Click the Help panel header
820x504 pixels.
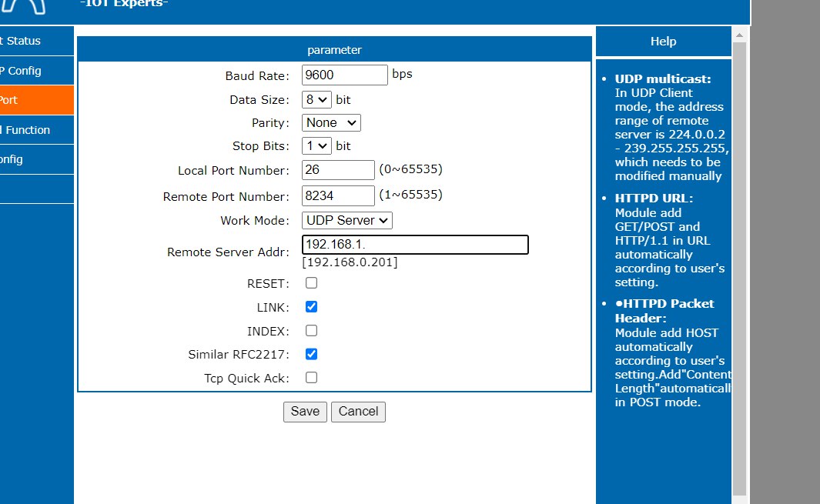[x=663, y=42]
